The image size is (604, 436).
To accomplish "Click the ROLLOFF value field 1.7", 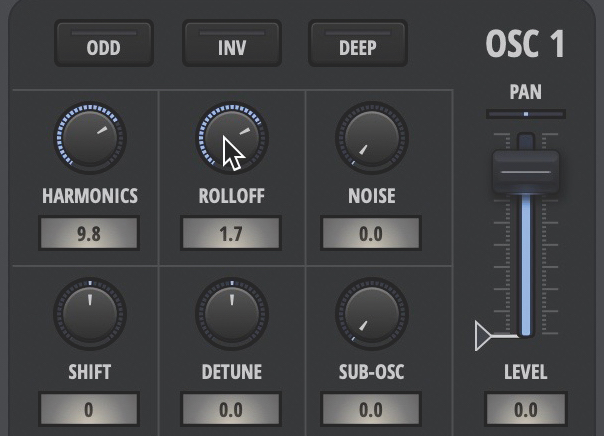I will coord(231,233).
